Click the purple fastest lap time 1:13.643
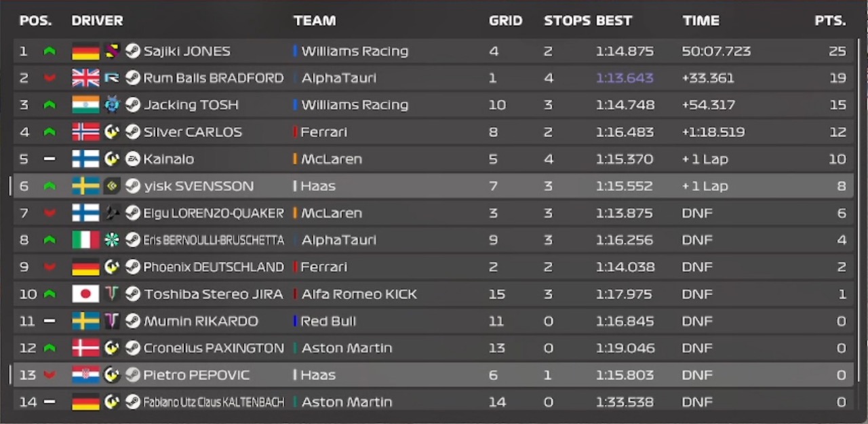The width and height of the screenshot is (868, 424). point(625,78)
